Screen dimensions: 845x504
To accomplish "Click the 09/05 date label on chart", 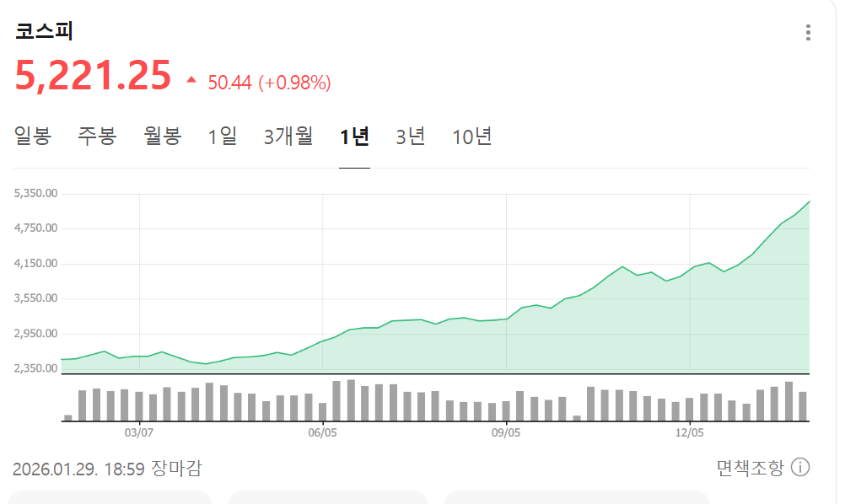I will click(506, 432).
